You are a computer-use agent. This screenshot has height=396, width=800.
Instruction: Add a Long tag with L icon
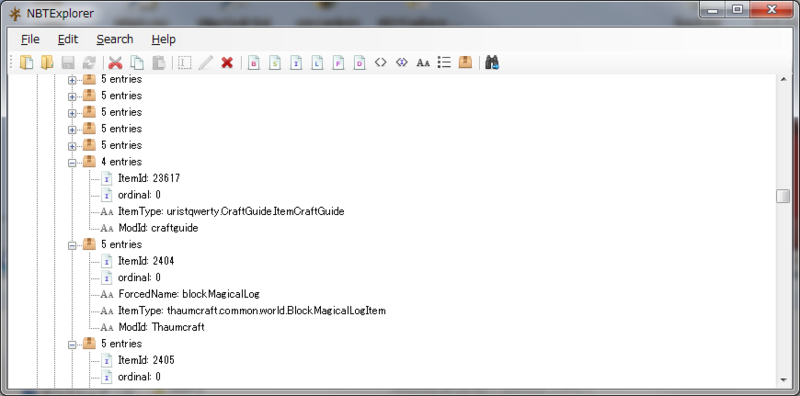coord(317,63)
